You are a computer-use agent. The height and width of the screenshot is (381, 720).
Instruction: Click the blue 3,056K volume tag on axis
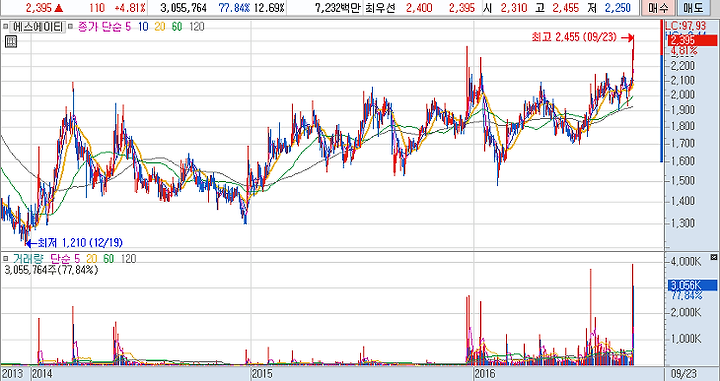coord(692,286)
